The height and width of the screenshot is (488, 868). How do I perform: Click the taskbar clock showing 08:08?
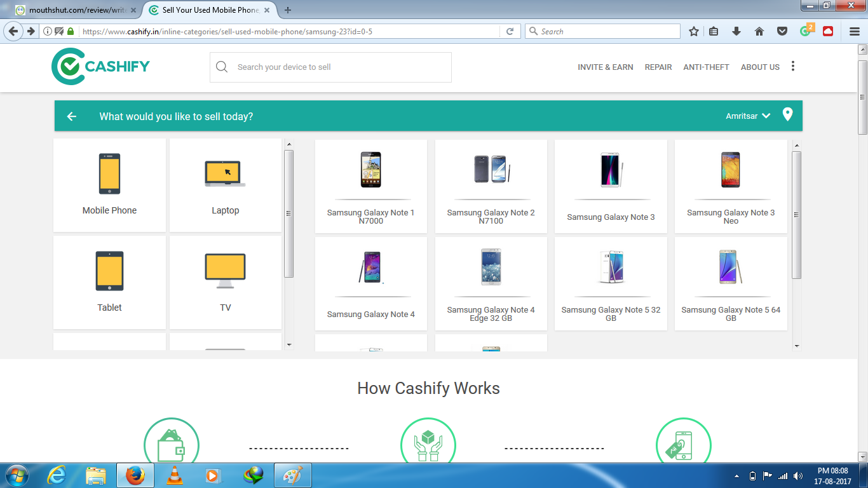(834, 476)
